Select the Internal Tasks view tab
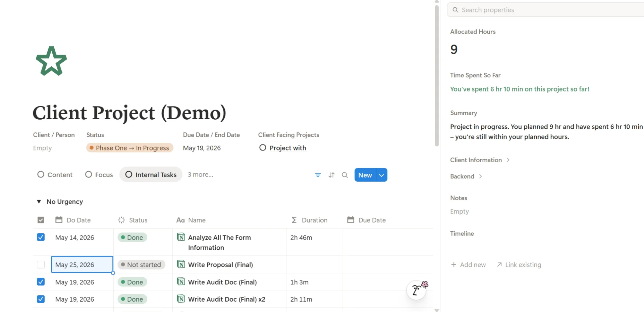This screenshot has width=644, height=312. [151, 175]
